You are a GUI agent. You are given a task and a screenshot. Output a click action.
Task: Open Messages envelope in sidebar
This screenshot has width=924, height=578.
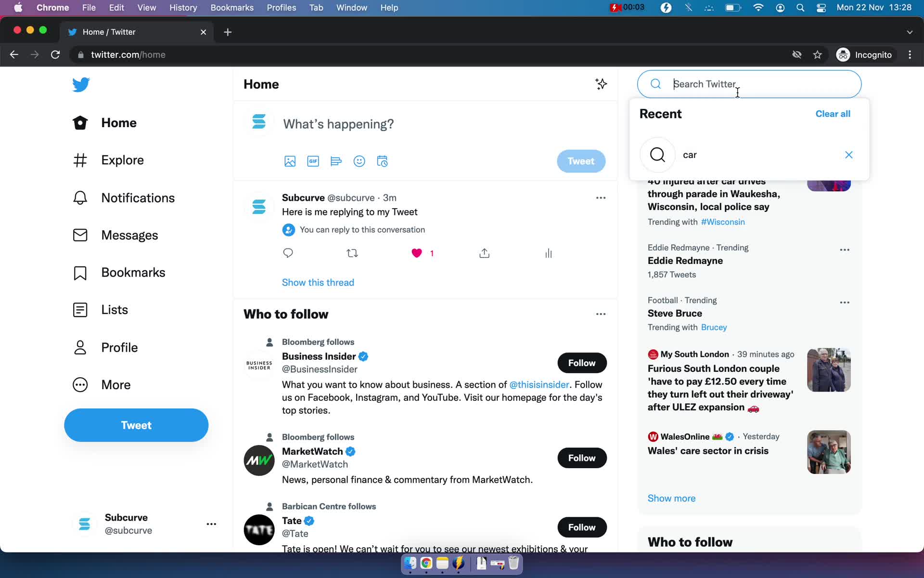pyautogui.click(x=115, y=235)
